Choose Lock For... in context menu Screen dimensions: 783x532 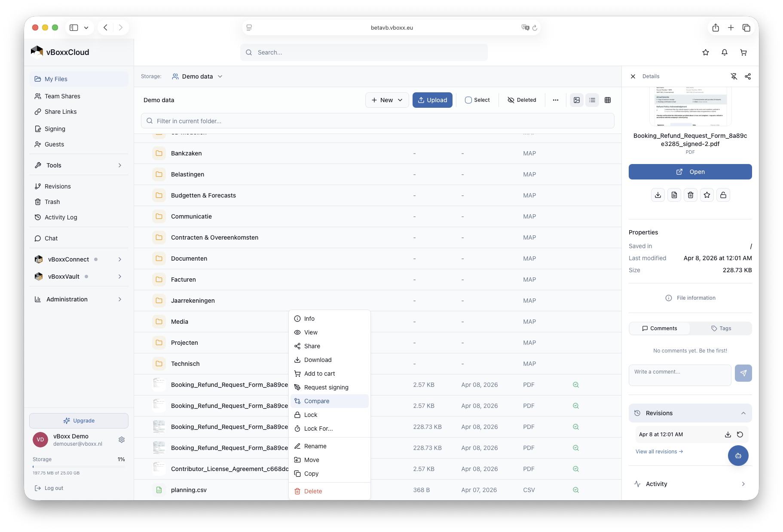[330, 429]
